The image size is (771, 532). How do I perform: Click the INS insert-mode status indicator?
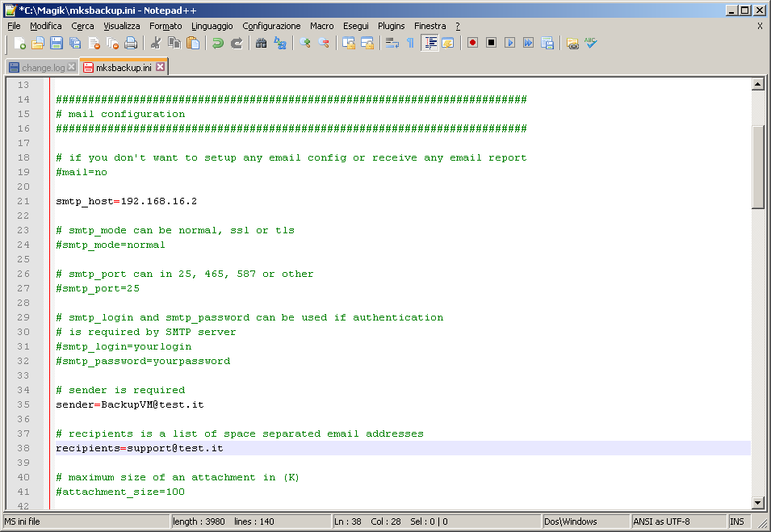(x=736, y=522)
